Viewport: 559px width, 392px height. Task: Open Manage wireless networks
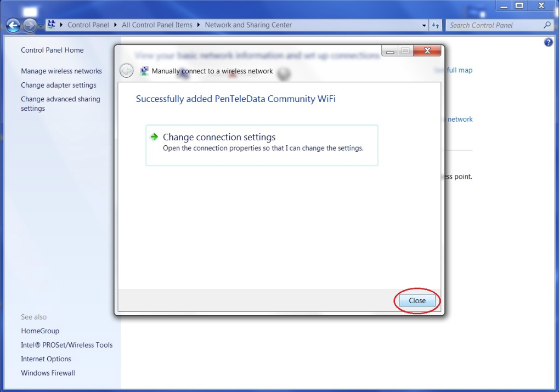tap(61, 71)
